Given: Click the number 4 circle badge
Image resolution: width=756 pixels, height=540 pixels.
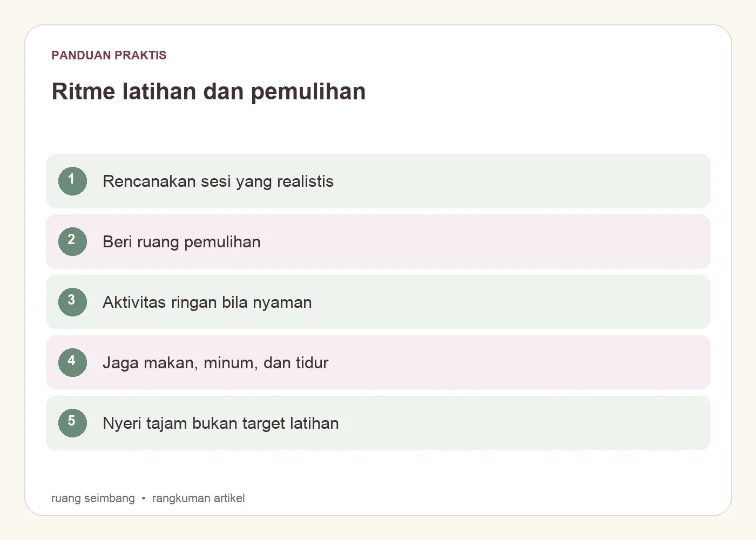Looking at the screenshot, I should (72, 362).
